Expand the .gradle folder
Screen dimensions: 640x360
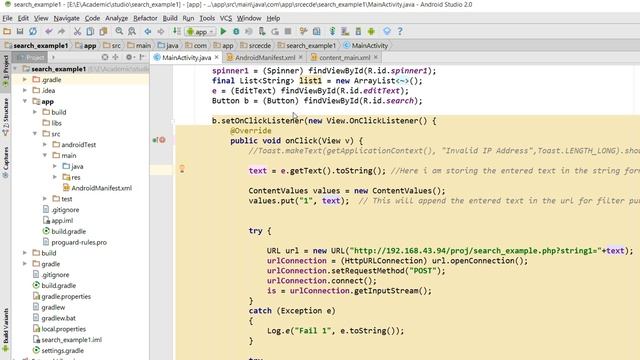coord(25,80)
